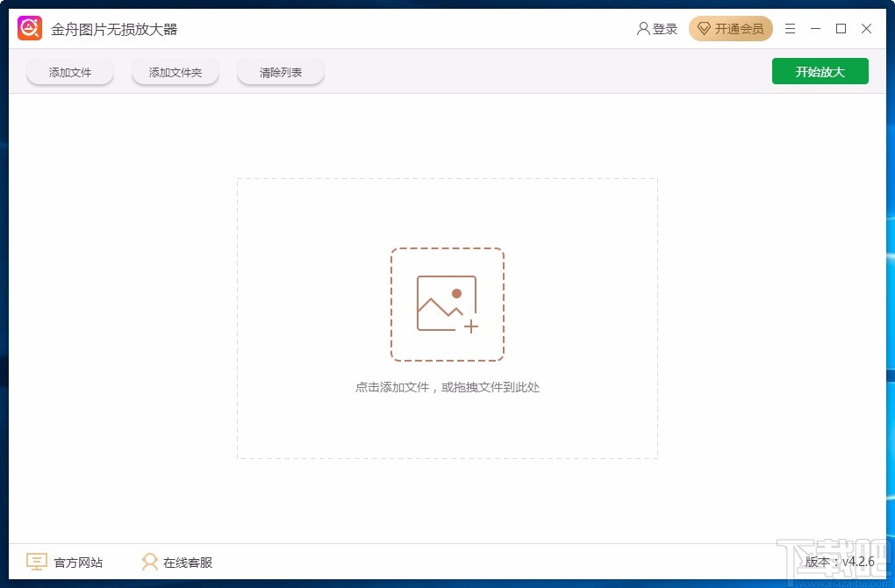
Task: Click the monitor icon beside 官方网站
Action: pyautogui.click(x=36, y=561)
